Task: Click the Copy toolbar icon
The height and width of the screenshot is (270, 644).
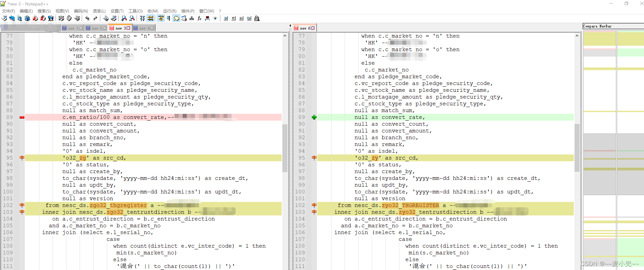Action: (69, 18)
